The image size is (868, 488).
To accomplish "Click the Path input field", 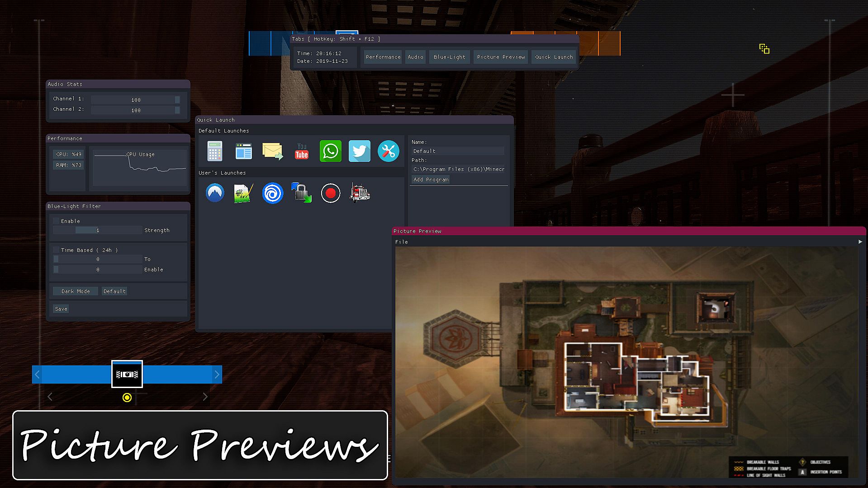I will (x=459, y=169).
